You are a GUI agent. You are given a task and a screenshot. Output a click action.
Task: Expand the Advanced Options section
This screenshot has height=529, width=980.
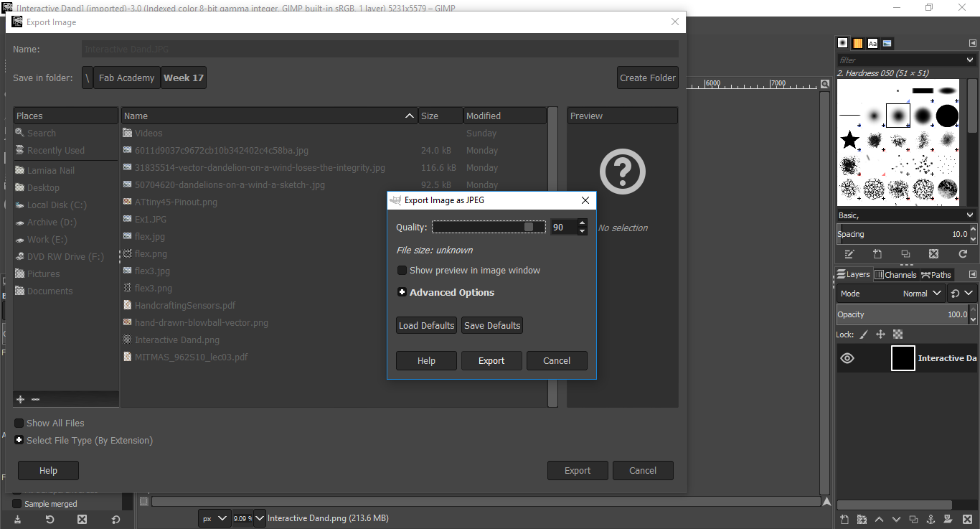(x=402, y=292)
